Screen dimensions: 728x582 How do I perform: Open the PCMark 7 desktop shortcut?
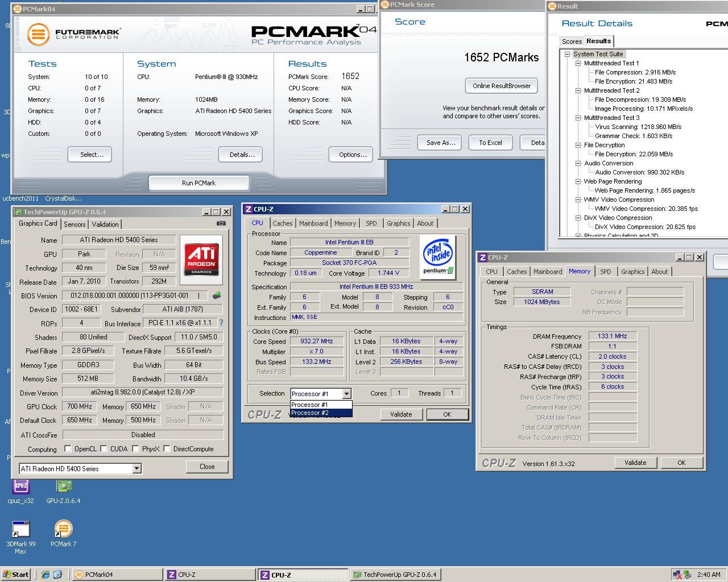pos(63,534)
